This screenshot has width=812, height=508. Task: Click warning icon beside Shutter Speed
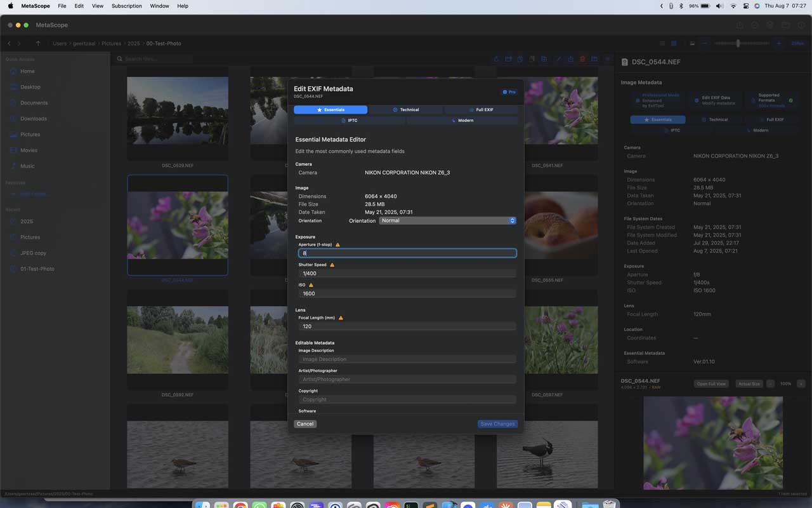[x=332, y=265]
